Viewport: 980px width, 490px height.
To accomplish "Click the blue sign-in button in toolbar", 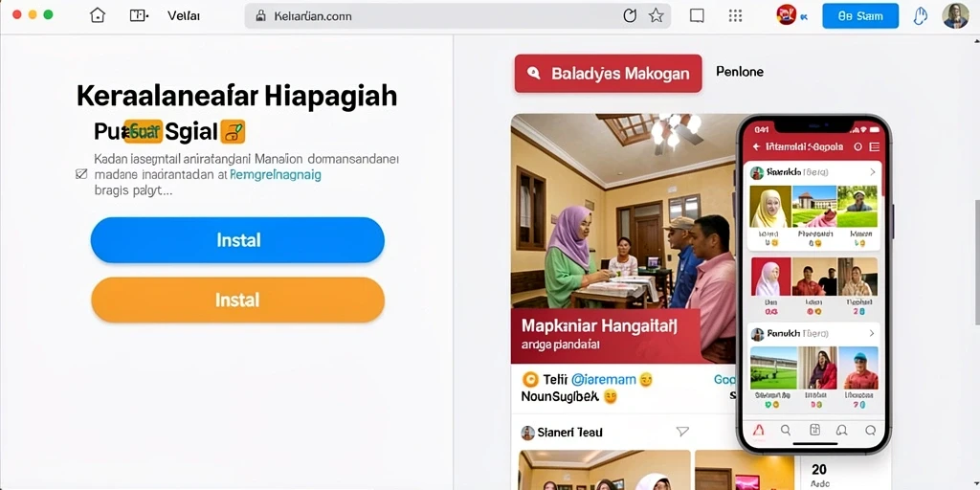I will tap(860, 16).
